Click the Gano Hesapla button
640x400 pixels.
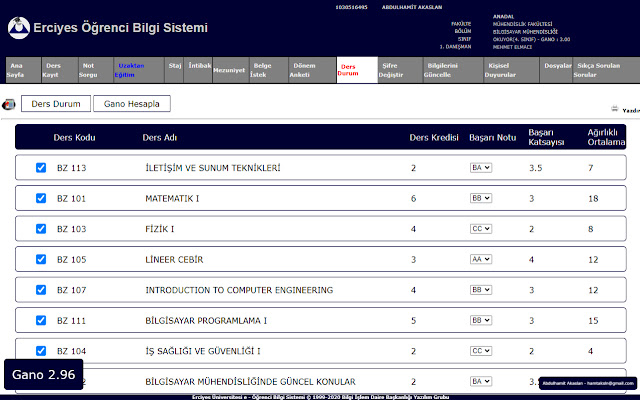132,103
